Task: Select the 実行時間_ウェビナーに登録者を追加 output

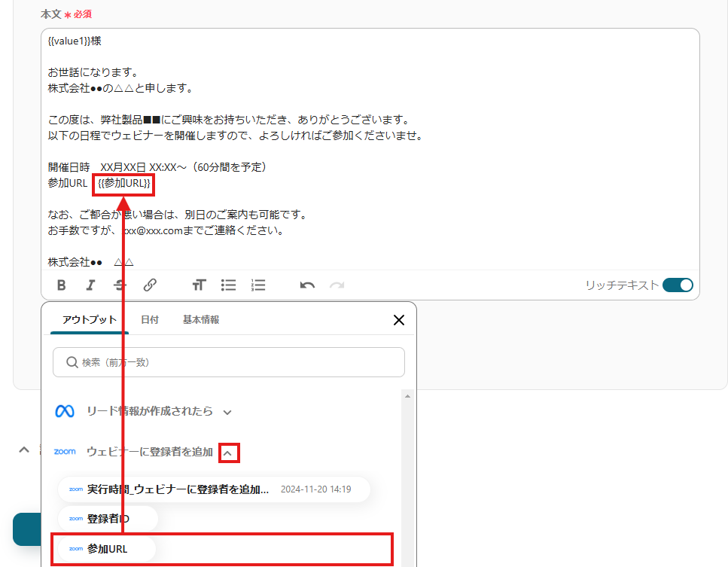Action: point(214,489)
